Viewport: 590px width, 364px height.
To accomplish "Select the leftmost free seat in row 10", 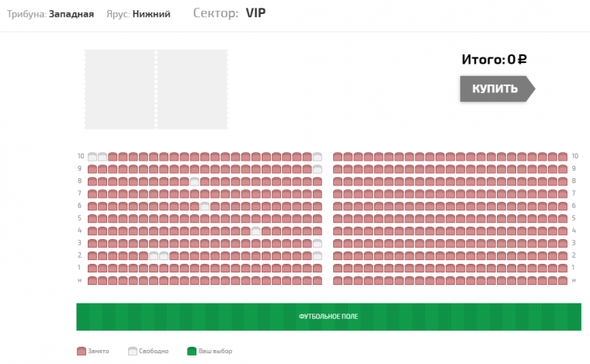I will tap(92, 157).
